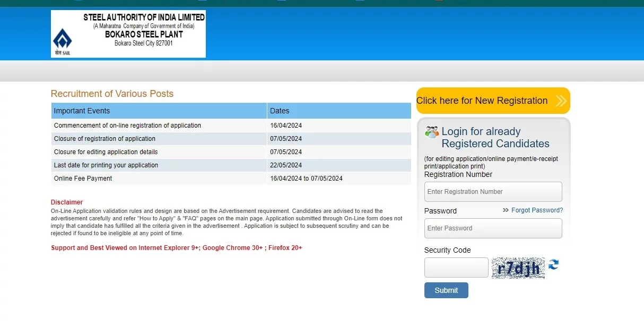Click the Recruitment of Various Posts heading

[112, 94]
